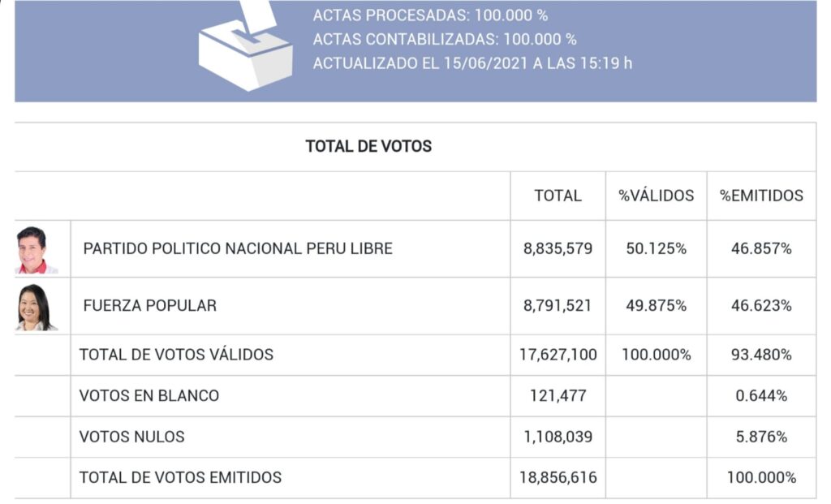Viewport: 831px width, 504px height.
Task: Click Fuerza Popular vote total 8,791,521
Action: click(558, 306)
